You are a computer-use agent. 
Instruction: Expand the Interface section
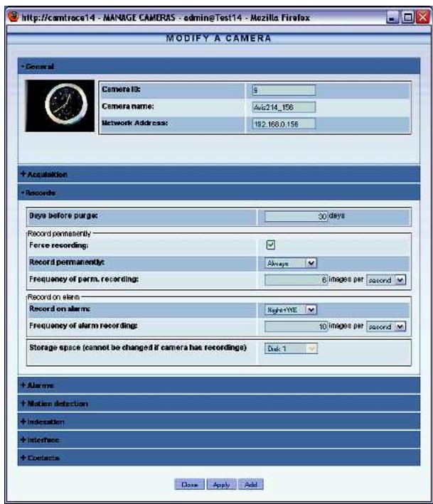click(x=218, y=439)
